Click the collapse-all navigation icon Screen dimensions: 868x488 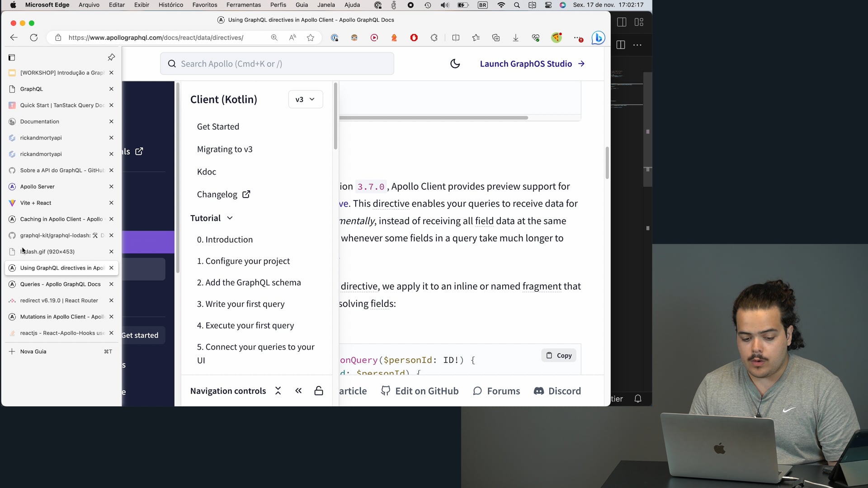[x=278, y=391]
